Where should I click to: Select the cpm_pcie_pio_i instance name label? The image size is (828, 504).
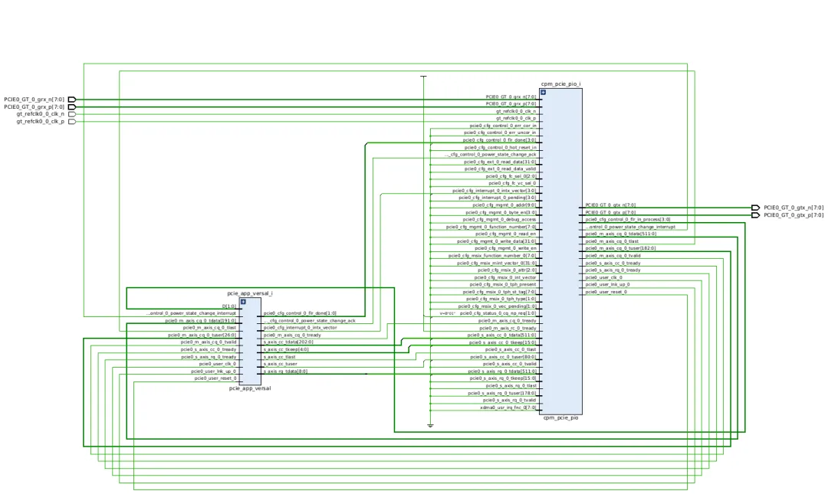(561, 83)
